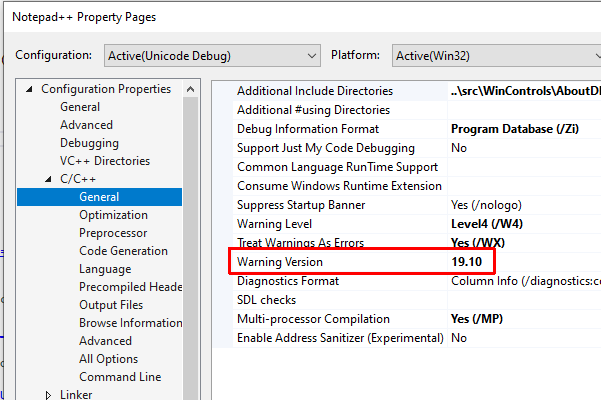Select Advanced under Configuration Properties
Screen dimensions: 601x400
point(86,125)
